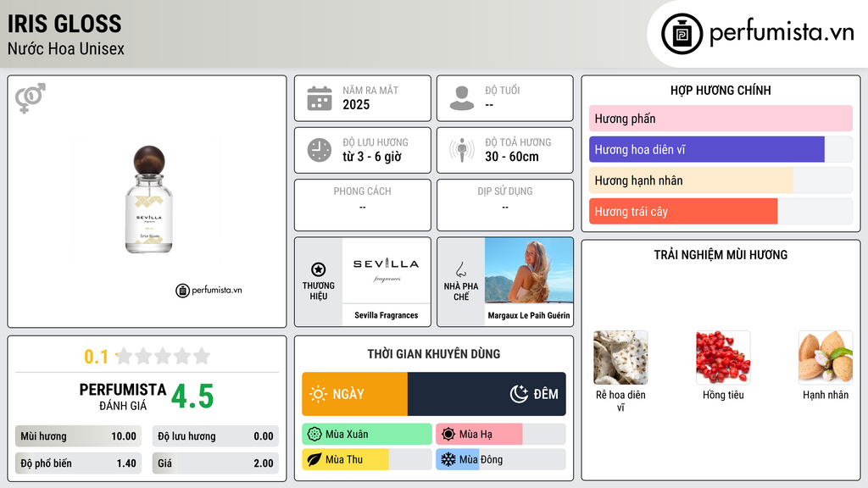Click the unisex gender symbol icon
Image resolution: width=868 pixels, height=488 pixels.
click(31, 98)
